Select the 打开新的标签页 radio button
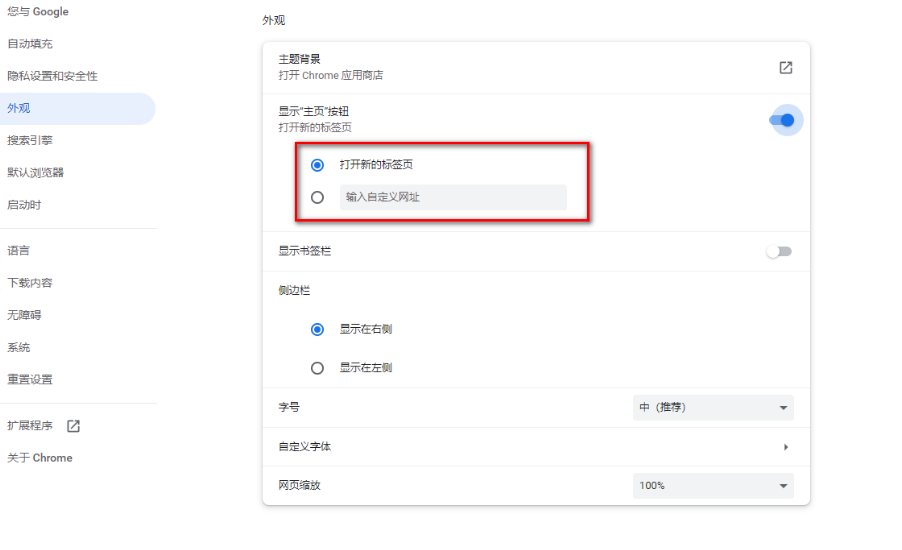Viewport: 902px width, 550px height. [317, 165]
